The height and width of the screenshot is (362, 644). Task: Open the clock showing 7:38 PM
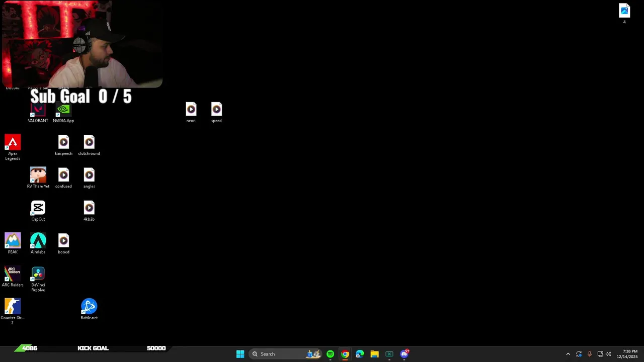[627, 354]
